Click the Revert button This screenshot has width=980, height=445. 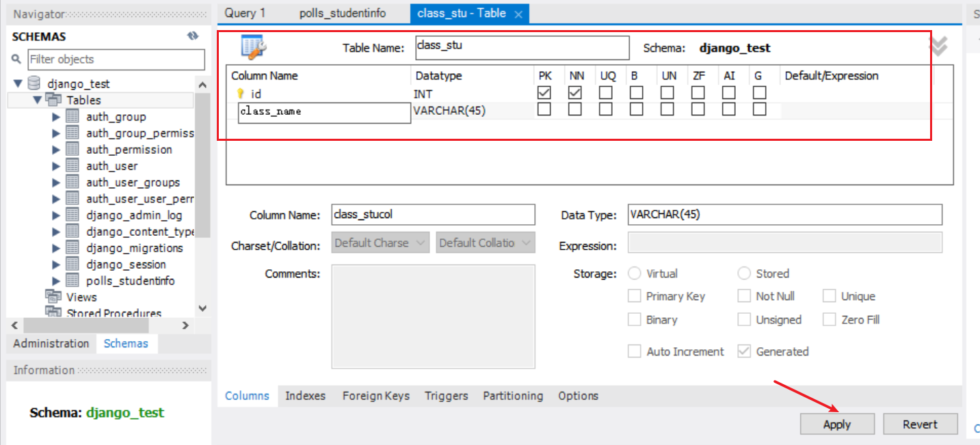(x=921, y=424)
